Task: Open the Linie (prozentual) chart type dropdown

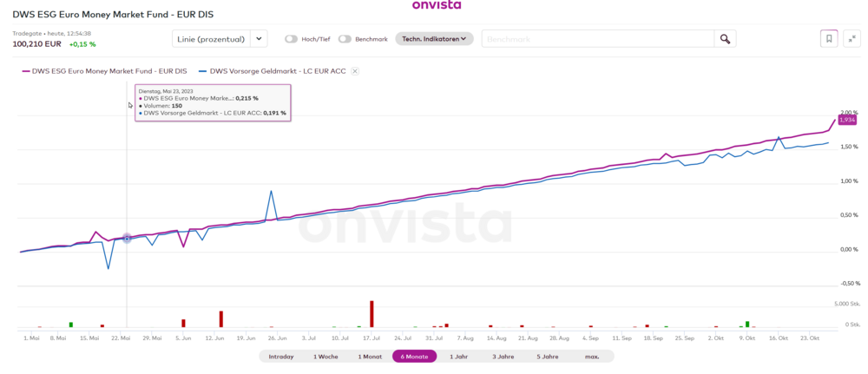Action: (220, 39)
